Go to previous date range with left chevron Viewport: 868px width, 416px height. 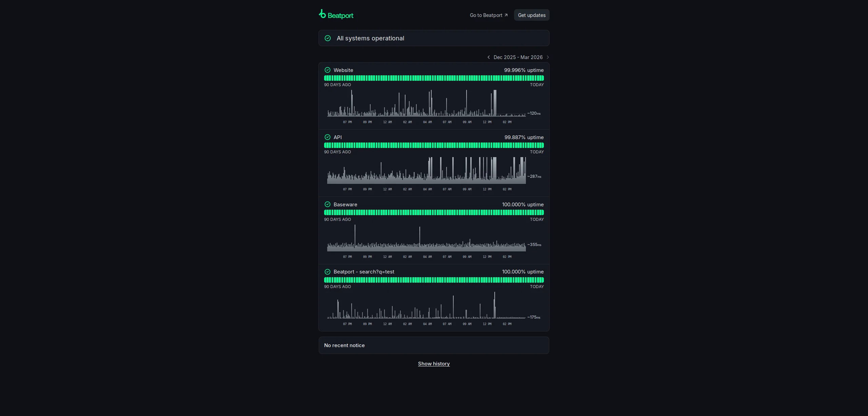click(489, 57)
